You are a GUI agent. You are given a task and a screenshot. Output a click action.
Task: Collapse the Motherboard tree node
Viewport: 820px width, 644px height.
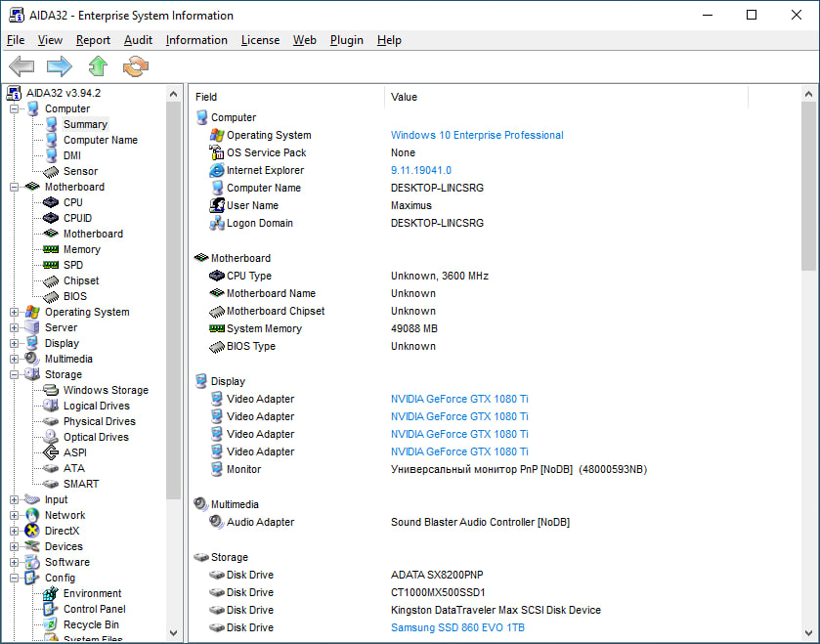tap(14, 187)
